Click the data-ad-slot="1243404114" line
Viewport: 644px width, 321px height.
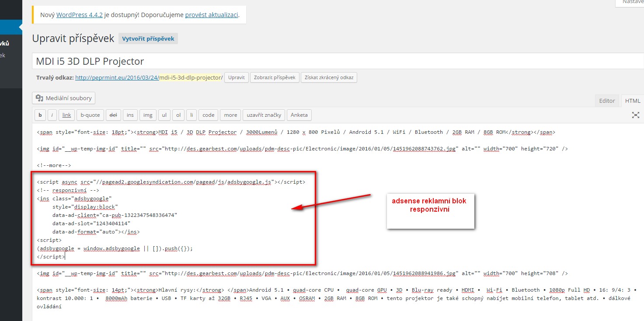pyautogui.click(x=91, y=223)
